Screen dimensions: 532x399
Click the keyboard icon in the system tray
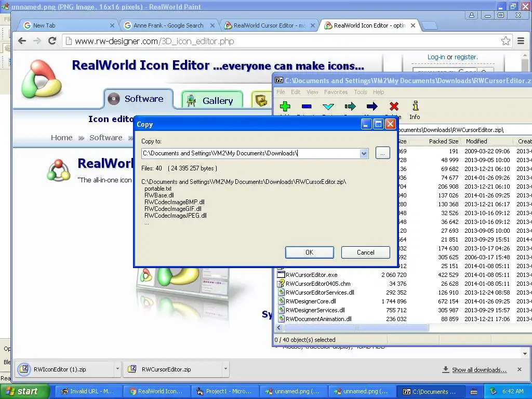click(474, 392)
